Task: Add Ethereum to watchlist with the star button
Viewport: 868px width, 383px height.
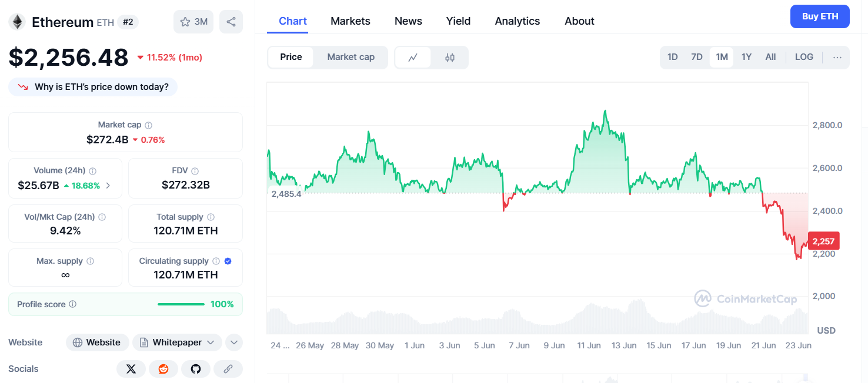Action: point(193,22)
